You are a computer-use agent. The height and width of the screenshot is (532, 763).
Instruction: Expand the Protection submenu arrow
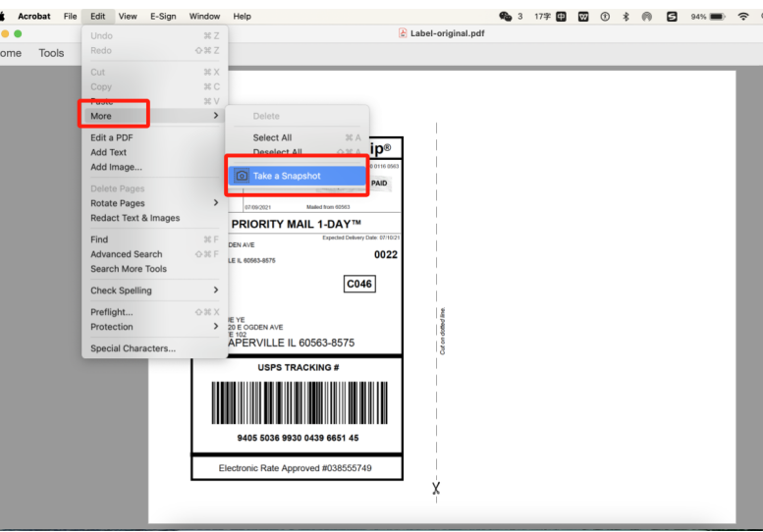(216, 326)
